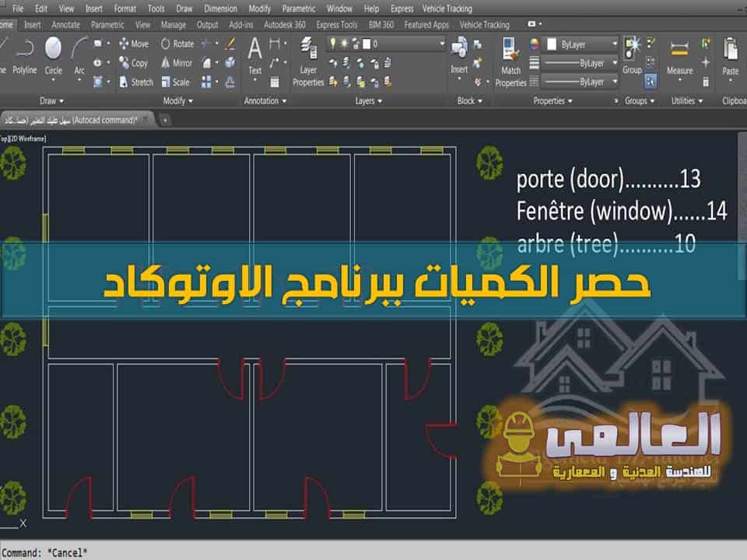Activate the Stretch tool
The height and width of the screenshot is (560, 747).
(136, 82)
